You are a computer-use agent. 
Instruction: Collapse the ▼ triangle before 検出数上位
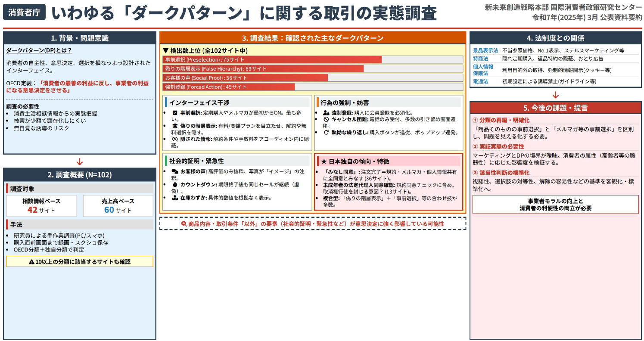tap(165, 50)
